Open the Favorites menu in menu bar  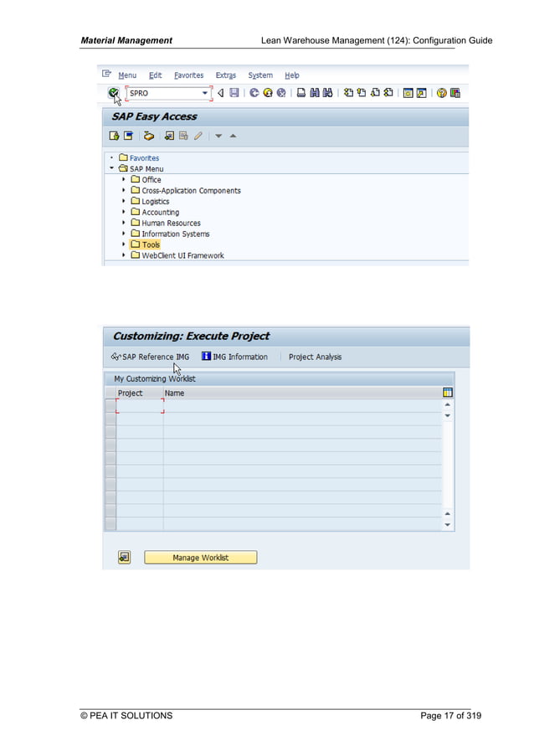pos(188,75)
